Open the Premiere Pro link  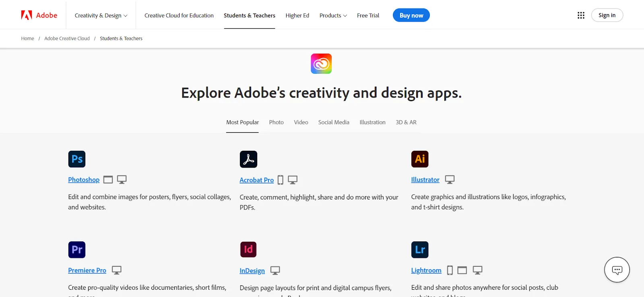[x=87, y=270]
